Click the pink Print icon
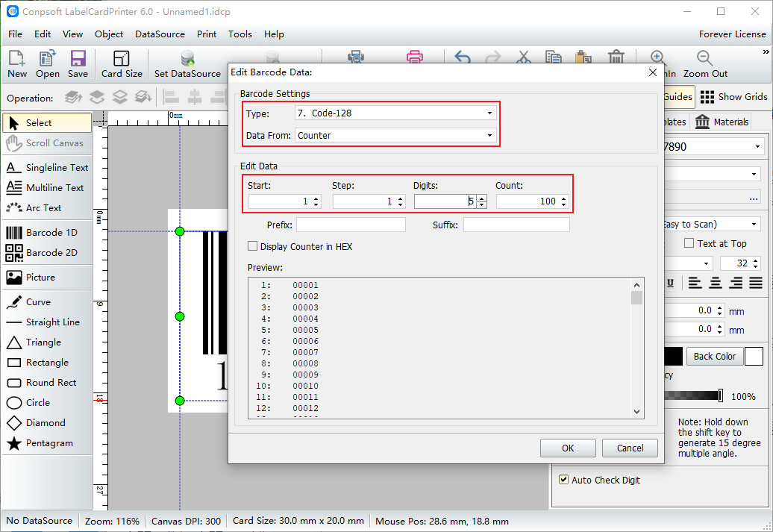The image size is (773, 532). [415, 56]
